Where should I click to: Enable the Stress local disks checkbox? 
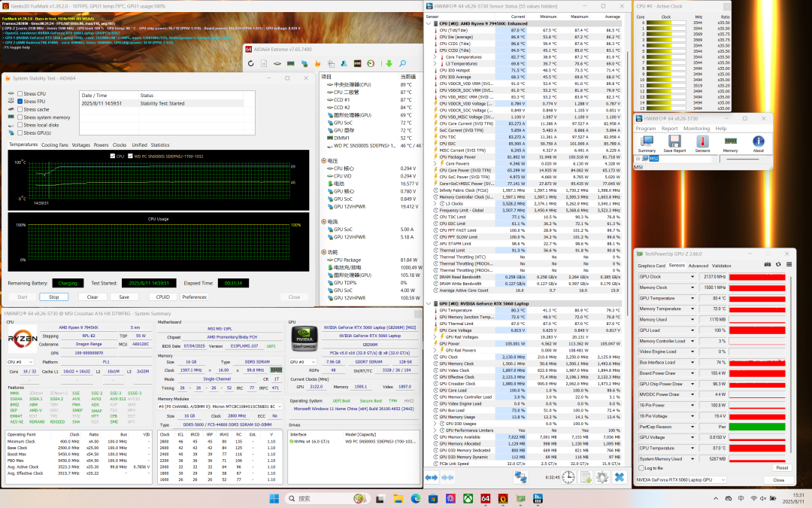click(x=20, y=125)
